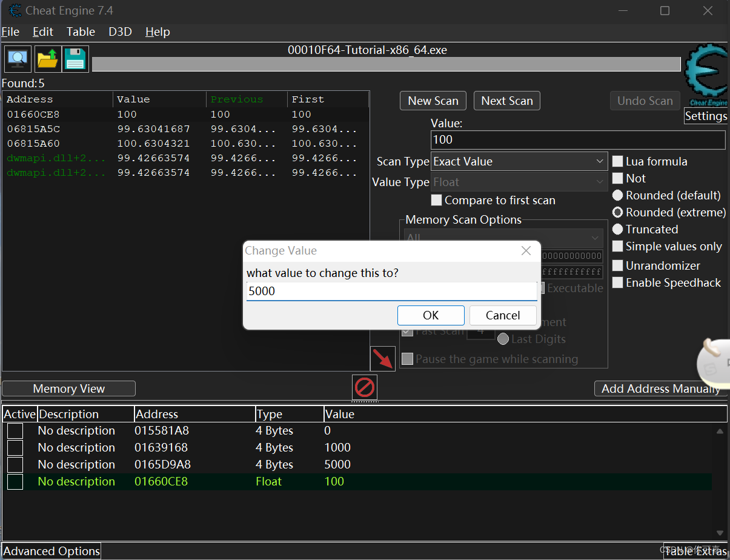Activate checkbox for address 01639168
This screenshot has height=560, width=730.
(15, 448)
